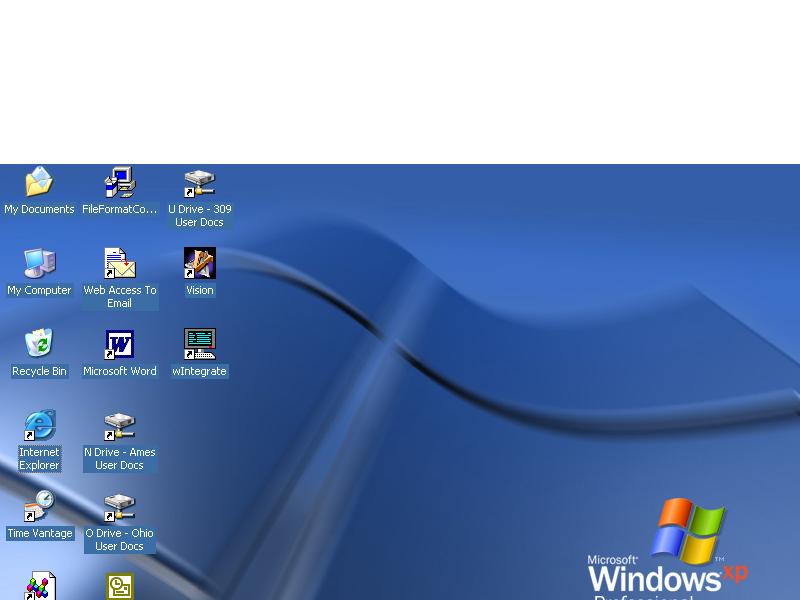Open the O Drive - Ohio User Docs shortcut
The image size is (800, 600).
click(119, 506)
